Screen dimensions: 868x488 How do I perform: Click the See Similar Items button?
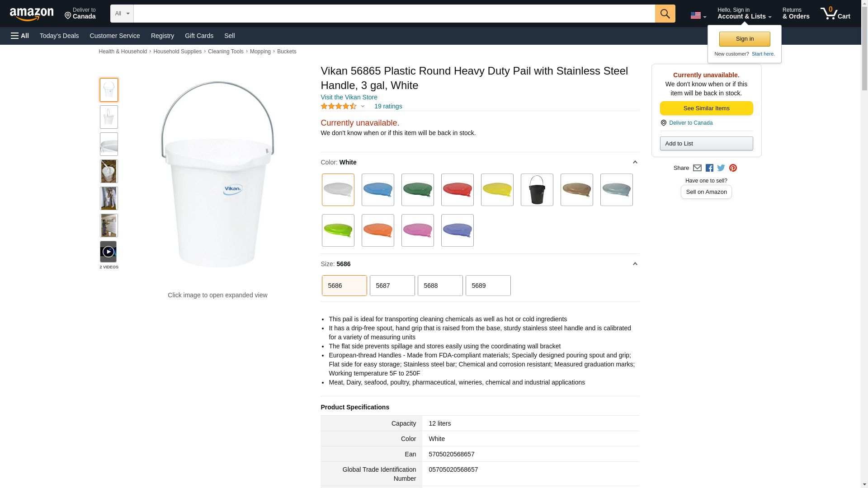click(706, 108)
